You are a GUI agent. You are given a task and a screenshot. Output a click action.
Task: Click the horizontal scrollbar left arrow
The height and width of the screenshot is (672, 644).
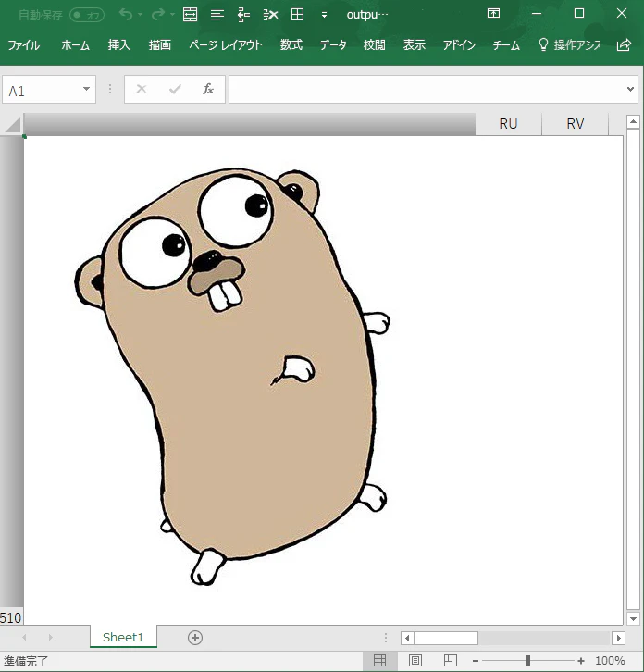point(407,638)
